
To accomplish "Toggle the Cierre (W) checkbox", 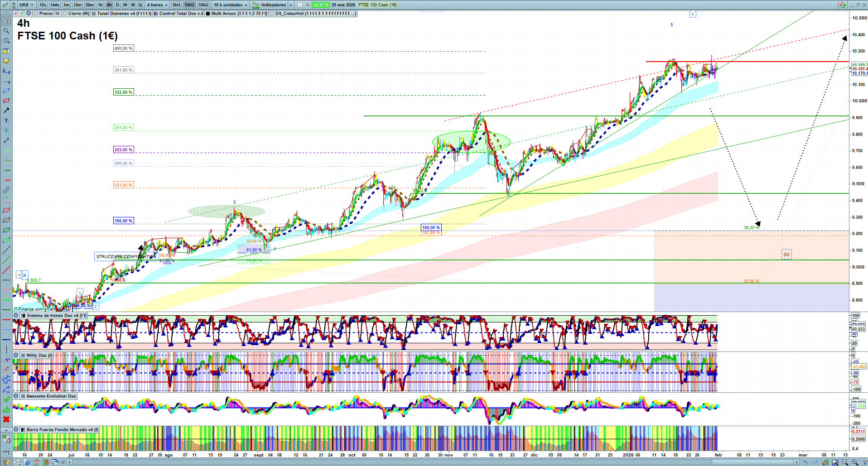I will 65,14.
